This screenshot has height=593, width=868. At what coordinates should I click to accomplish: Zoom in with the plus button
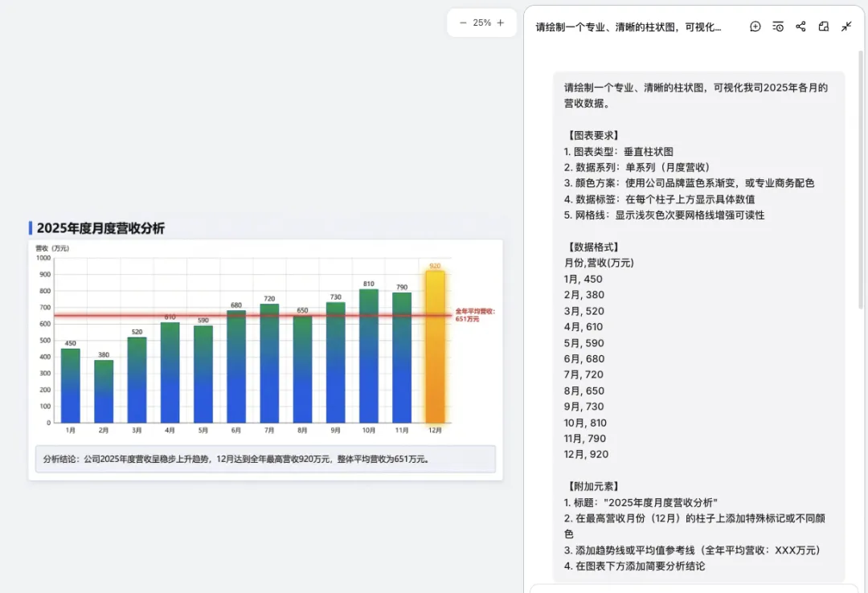coord(501,22)
